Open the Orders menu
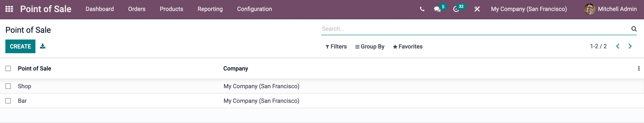Screen dimensions: 644x123 tap(137, 9)
